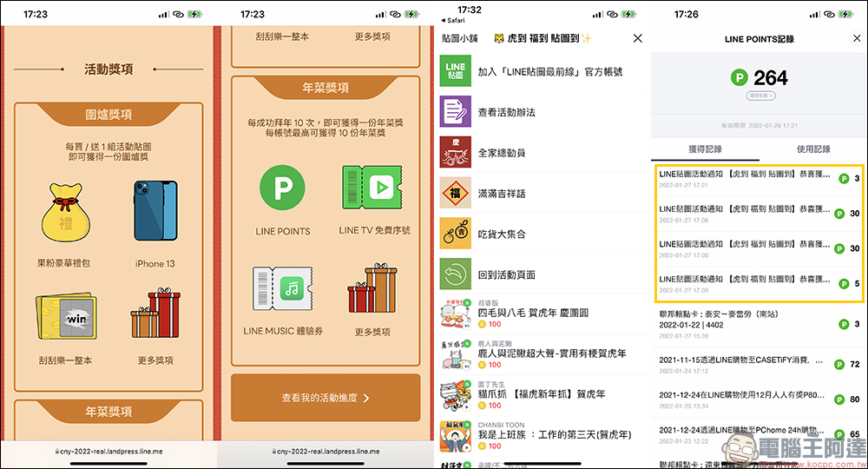Select 鹿人與泥鰍超大聲-實用有梗賀虎年 title

(552, 353)
